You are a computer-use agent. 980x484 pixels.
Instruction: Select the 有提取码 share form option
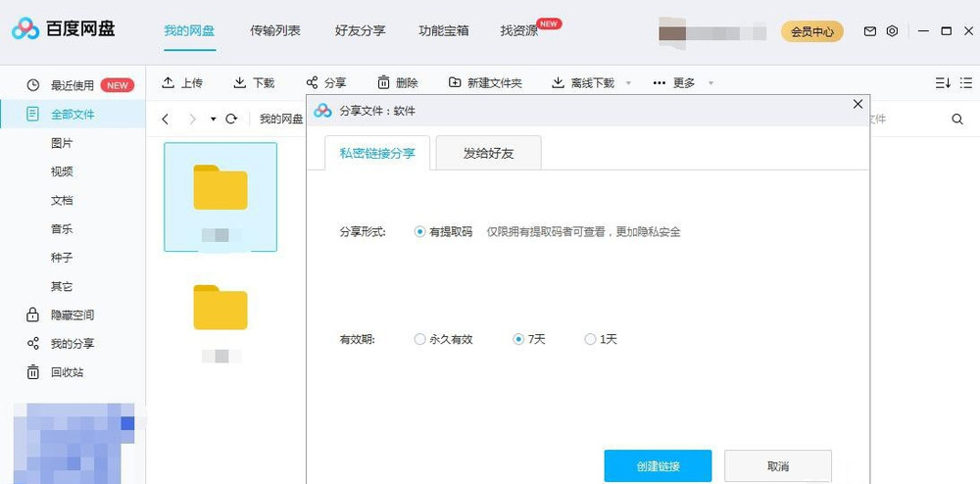click(443, 231)
